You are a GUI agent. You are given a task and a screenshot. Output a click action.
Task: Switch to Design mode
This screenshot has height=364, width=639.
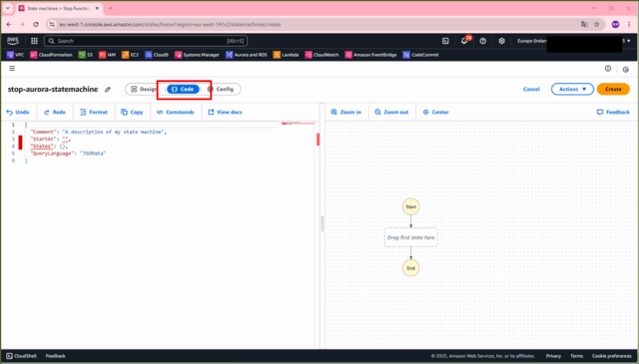pyautogui.click(x=144, y=89)
